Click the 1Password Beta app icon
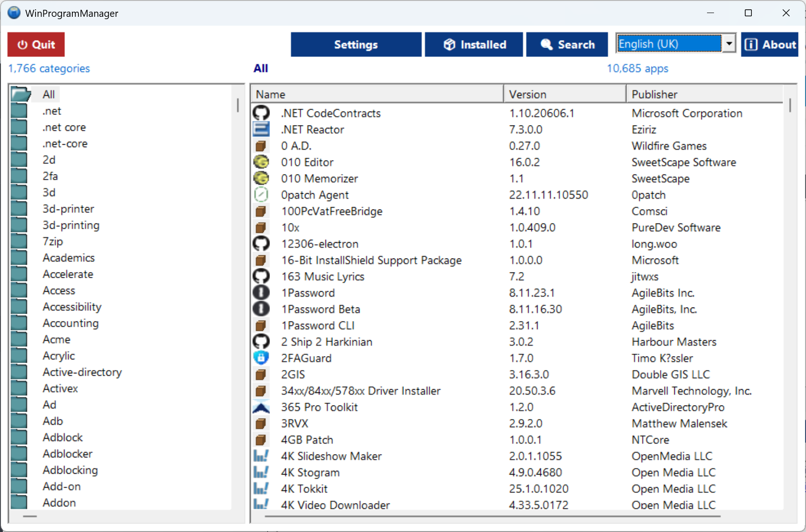 coord(261,309)
